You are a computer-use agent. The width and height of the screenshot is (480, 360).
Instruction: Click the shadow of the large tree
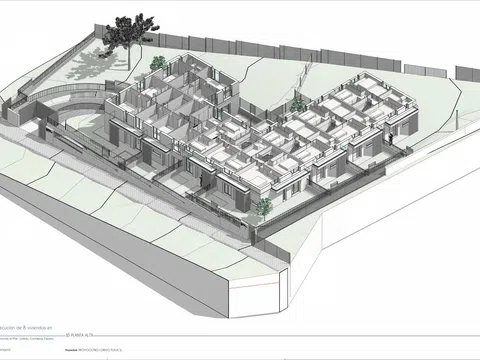point(91,63)
